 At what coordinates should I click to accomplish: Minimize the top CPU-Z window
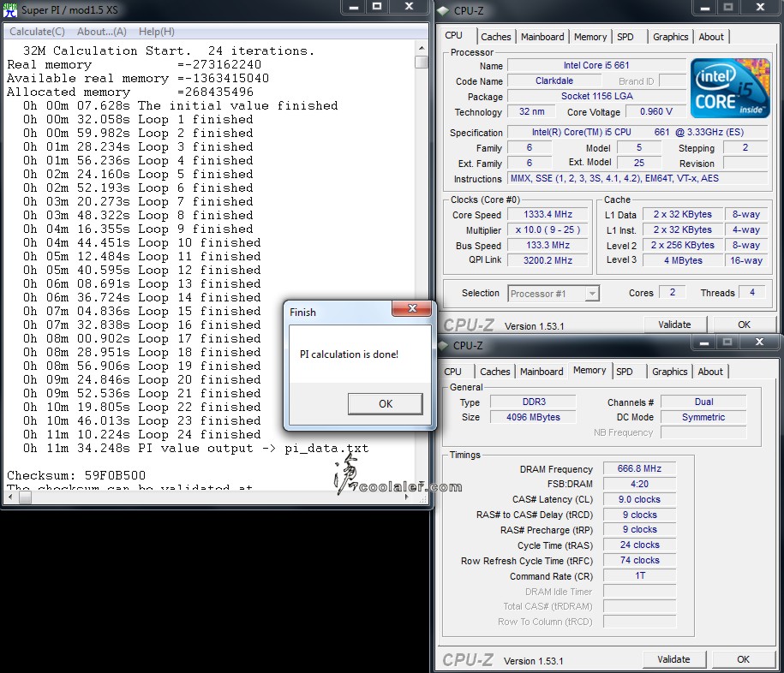click(705, 7)
